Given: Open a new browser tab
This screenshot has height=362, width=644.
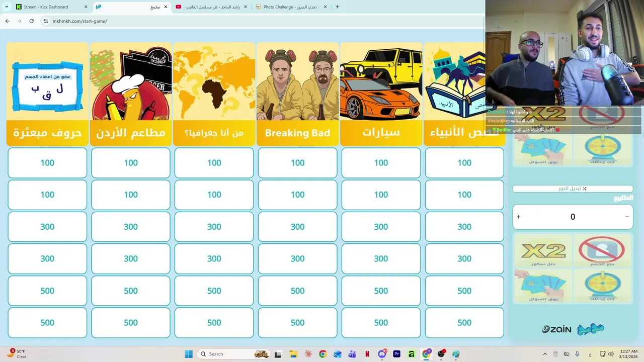Looking at the screenshot, I should [337, 7].
